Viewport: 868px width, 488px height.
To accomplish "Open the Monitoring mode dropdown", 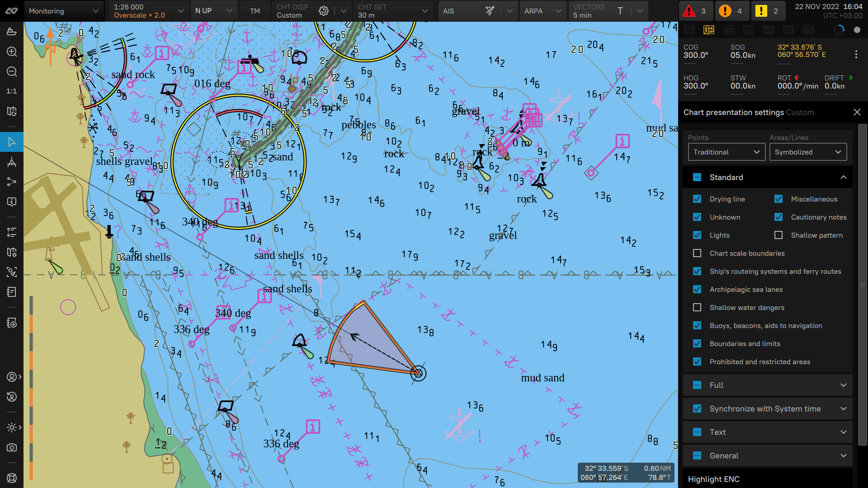I will [63, 11].
